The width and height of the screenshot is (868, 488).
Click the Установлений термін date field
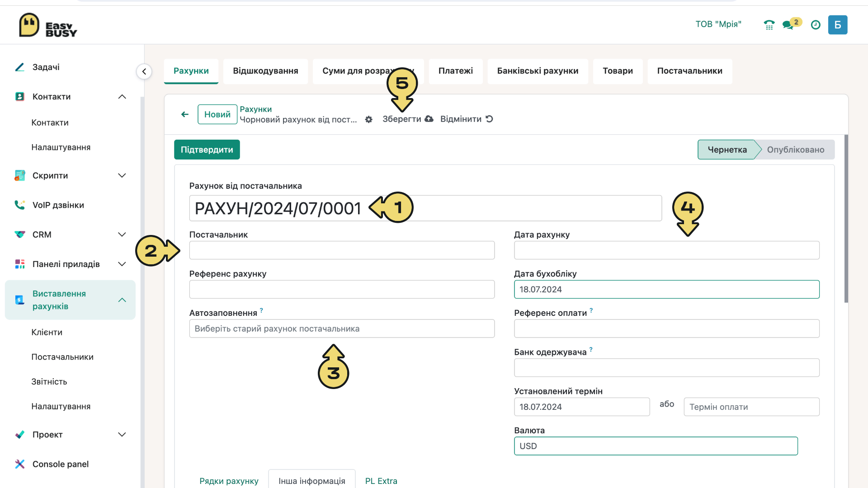click(x=582, y=407)
